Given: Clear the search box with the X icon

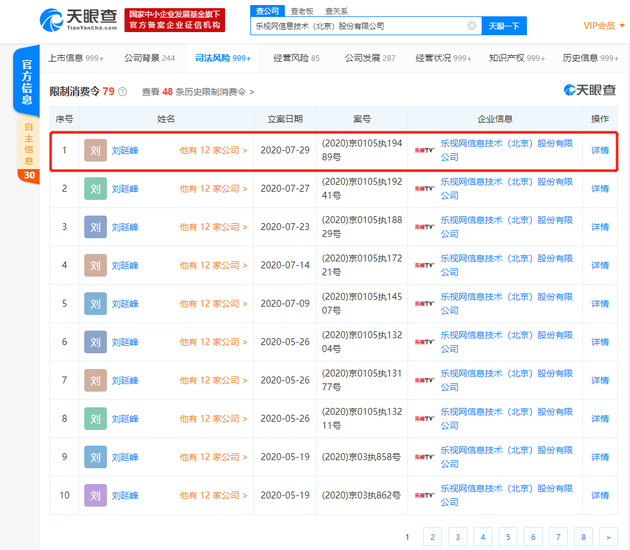Looking at the screenshot, I should pos(472,26).
